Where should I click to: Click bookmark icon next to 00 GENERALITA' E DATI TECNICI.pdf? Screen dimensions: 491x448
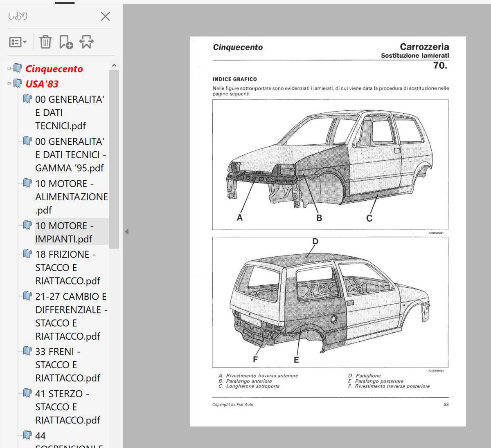(x=27, y=99)
